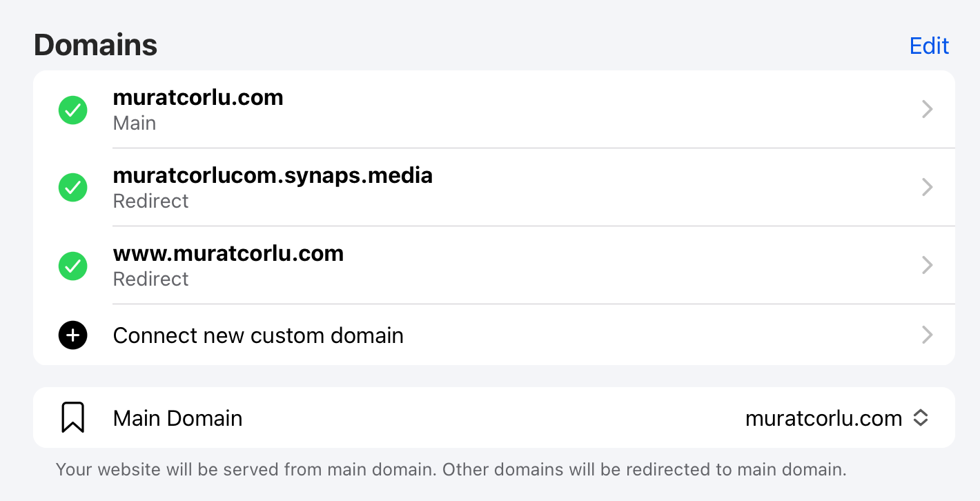Open the www.muratcorlu.com domain entry
The image size is (980, 501).
pos(228,254)
